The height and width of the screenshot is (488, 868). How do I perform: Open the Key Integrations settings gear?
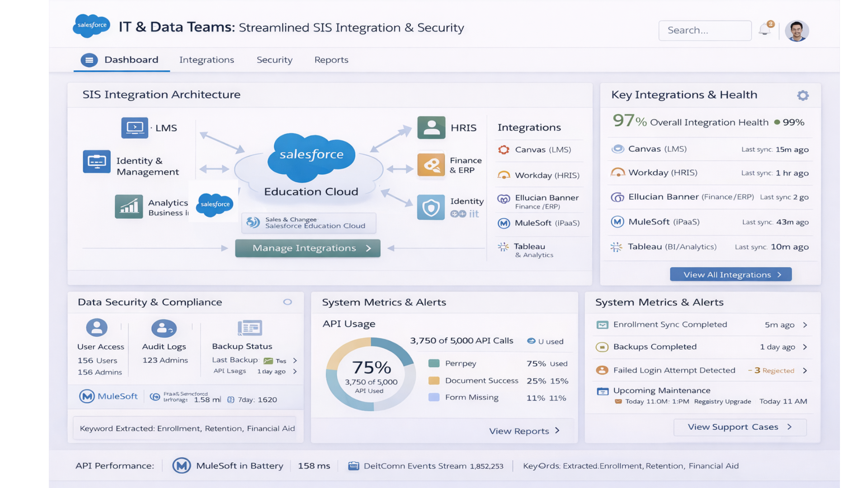click(803, 95)
